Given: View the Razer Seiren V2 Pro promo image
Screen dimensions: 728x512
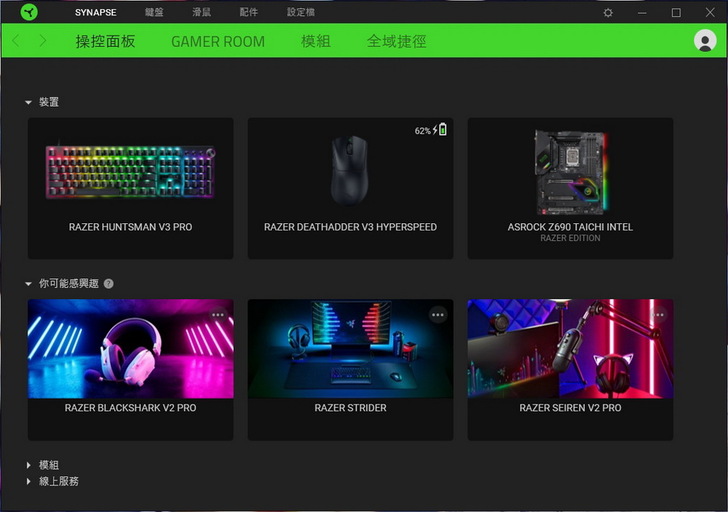Looking at the screenshot, I should point(570,349).
